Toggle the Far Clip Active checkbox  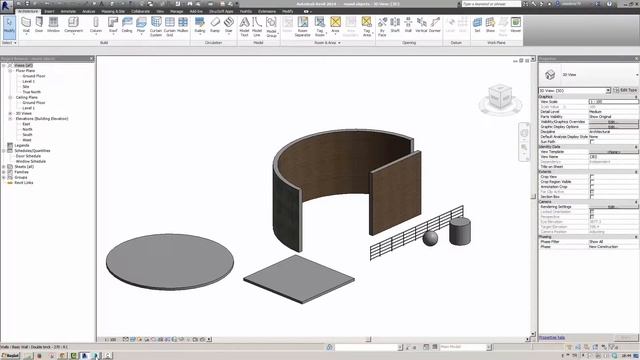tap(592, 192)
